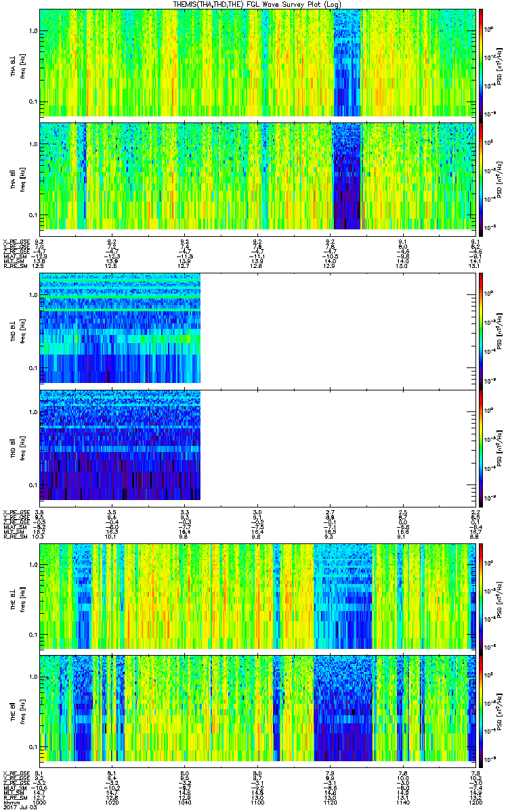Image resolution: width=508 pixels, height=812 pixels.
Task: Click the 1040 time tick label at bottom
Action: click(x=184, y=801)
